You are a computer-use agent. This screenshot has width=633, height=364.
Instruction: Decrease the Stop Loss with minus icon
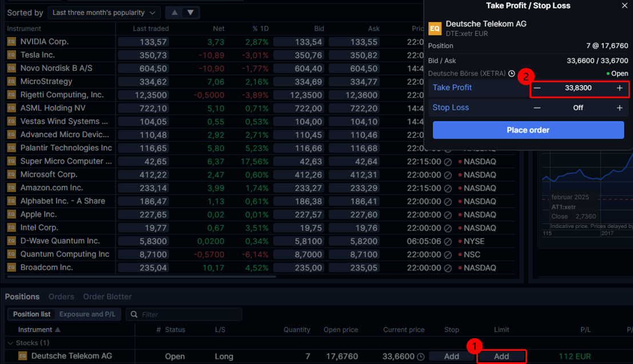[537, 108]
